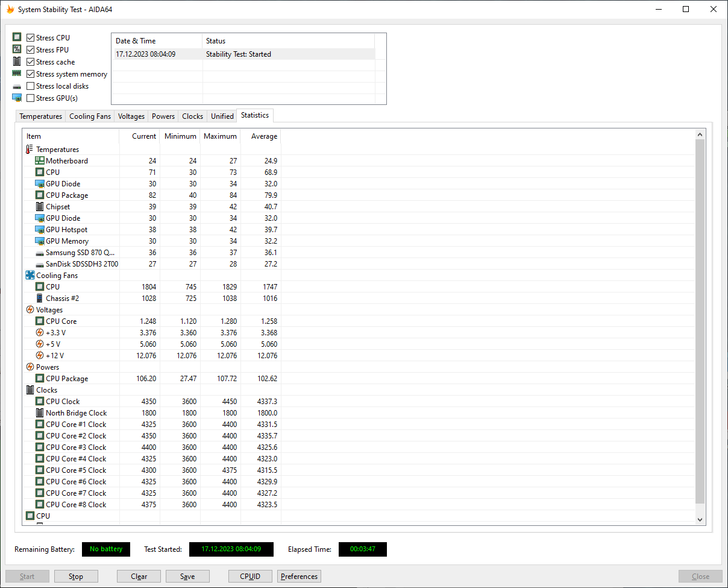Uncheck the Stress system memory checkbox
This screenshot has width=728, height=588.
coord(31,74)
